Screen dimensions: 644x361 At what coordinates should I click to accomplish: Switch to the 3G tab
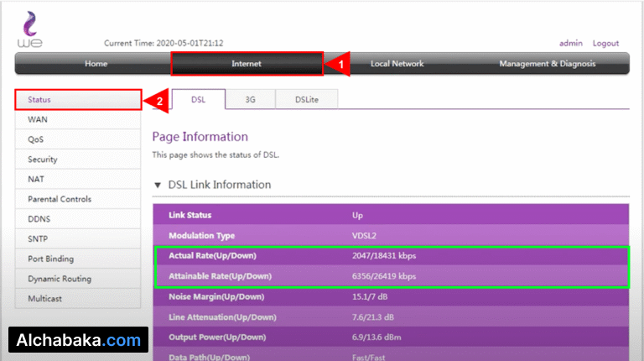point(250,99)
